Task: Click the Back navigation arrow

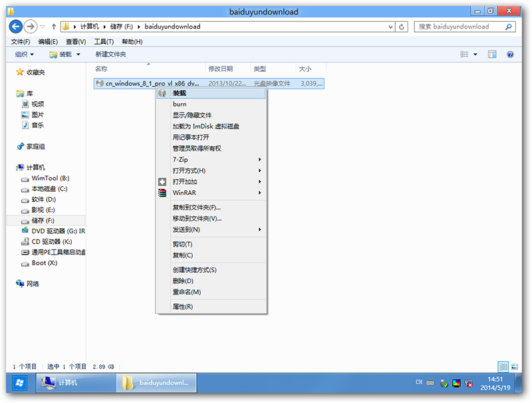Action: 15,27
